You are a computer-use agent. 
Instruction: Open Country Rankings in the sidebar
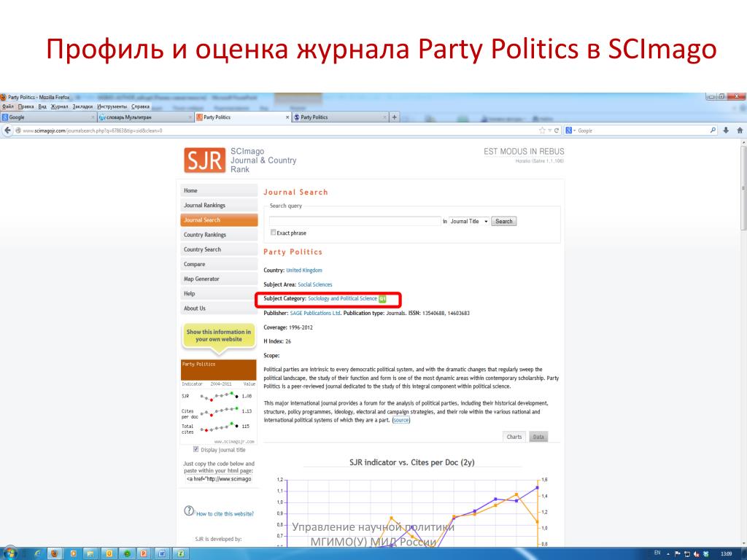tap(219, 235)
